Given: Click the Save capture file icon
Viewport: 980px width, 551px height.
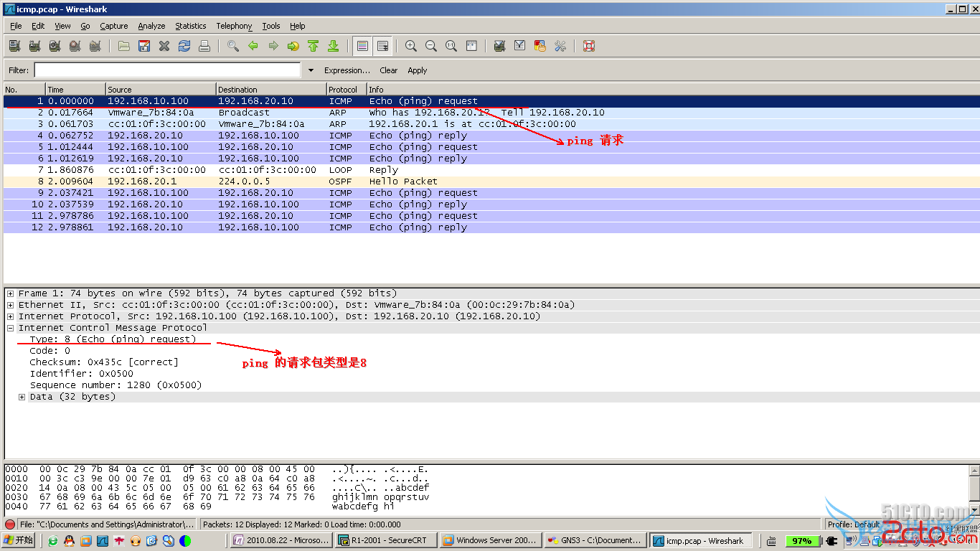Looking at the screenshot, I should pyautogui.click(x=144, y=46).
